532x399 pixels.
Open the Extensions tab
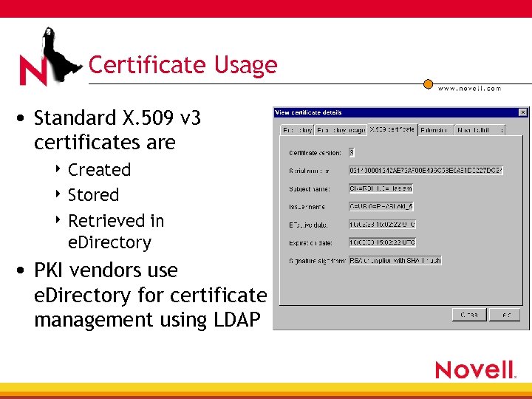click(x=436, y=130)
